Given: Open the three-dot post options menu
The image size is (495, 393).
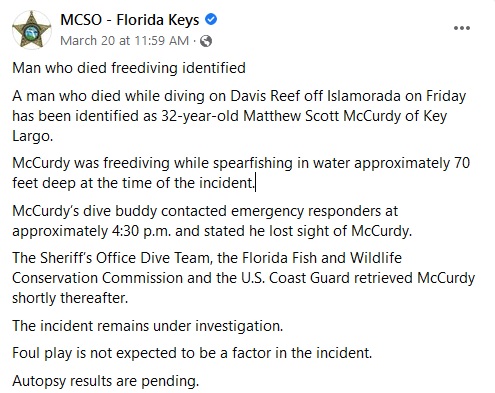Looking at the screenshot, I should coord(462,28).
